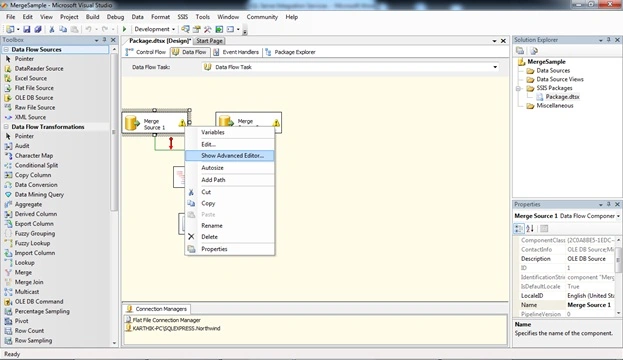Select Flat File Source in Toolbox
Screen dimensions: 623x360
(34, 88)
